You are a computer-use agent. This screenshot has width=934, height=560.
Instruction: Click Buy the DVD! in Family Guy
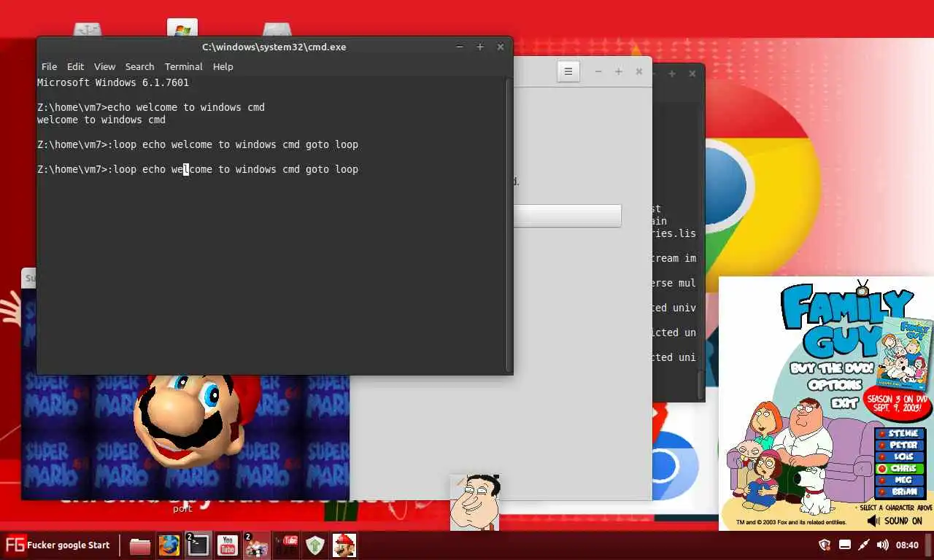[x=831, y=368]
